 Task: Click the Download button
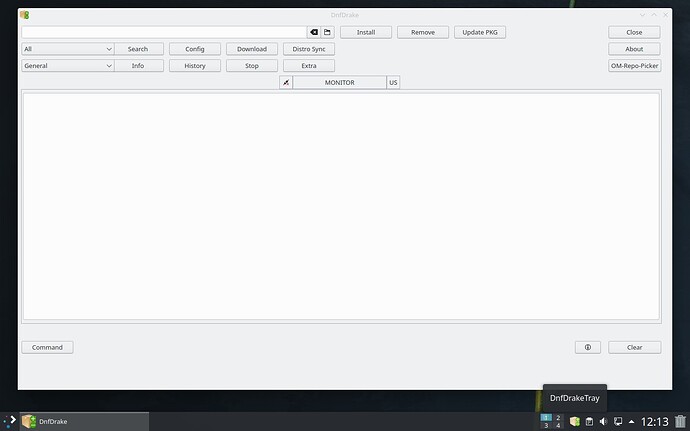coord(252,49)
